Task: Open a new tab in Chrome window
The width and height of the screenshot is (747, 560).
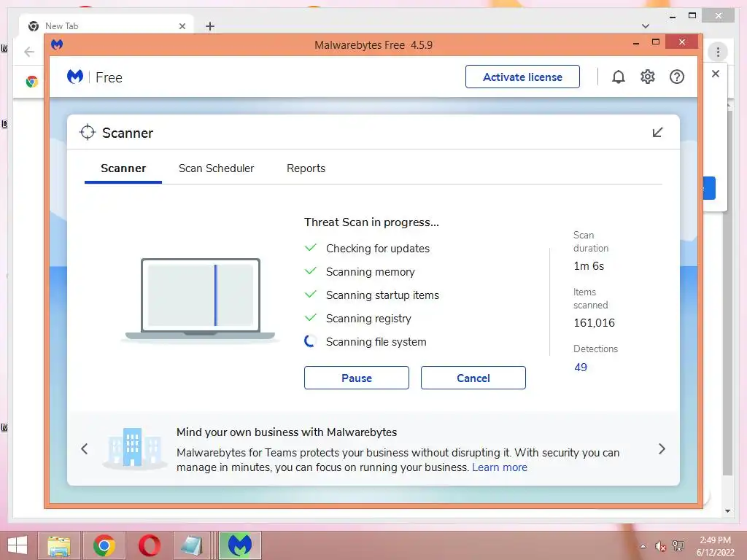Action: tap(210, 26)
